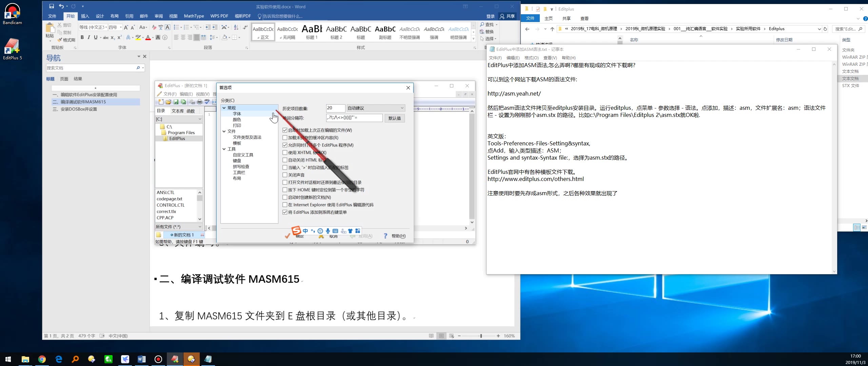
Task: Click the Format Painter (格式刷) button
Action: tap(66, 40)
